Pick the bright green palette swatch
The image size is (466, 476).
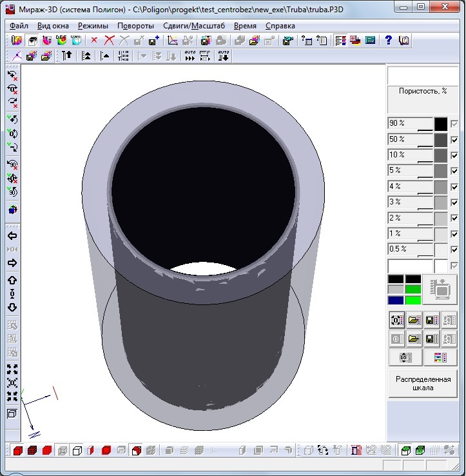[x=413, y=300]
